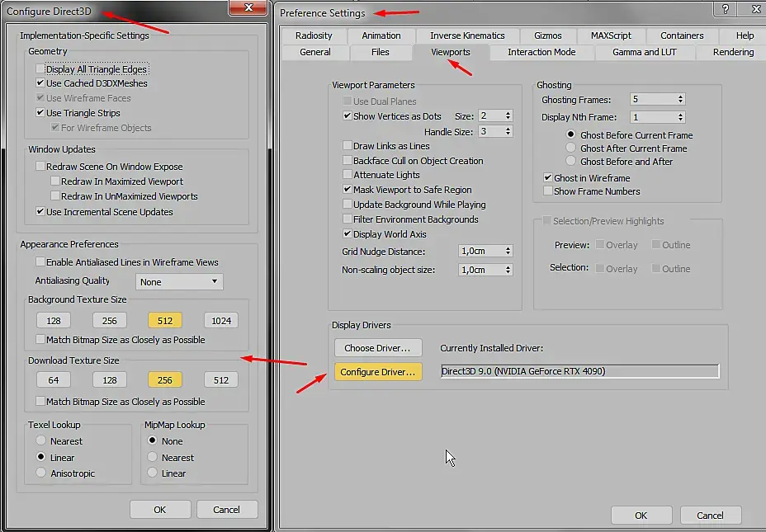Toggle Use Triangle Strips checkbox
This screenshot has width=766, height=532.
tap(40, 113)
